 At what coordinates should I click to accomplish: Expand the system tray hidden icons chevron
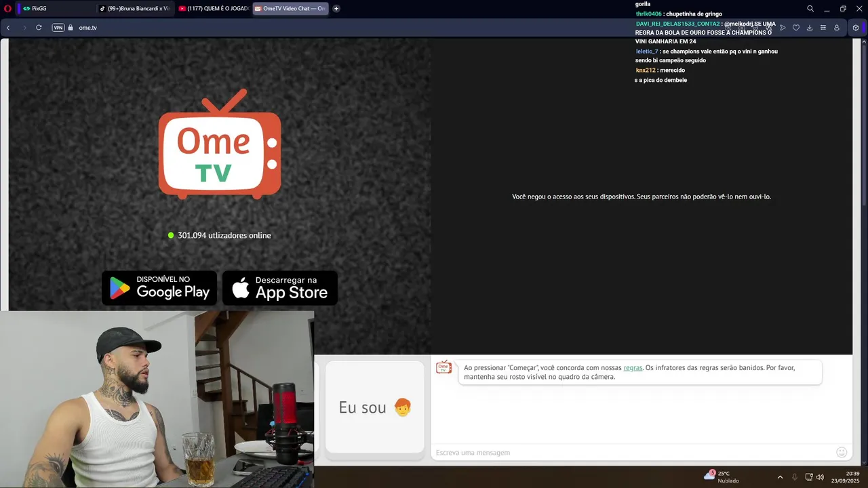(780, 477)
